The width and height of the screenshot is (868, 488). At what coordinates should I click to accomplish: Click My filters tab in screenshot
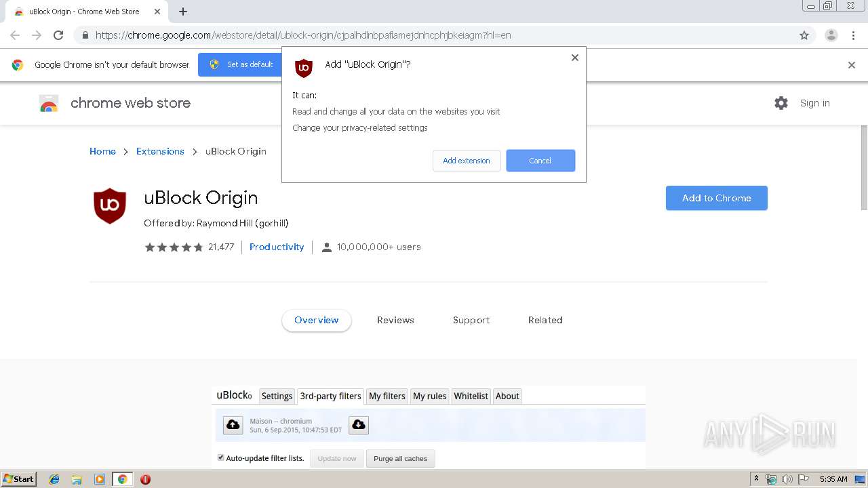(x=387, y=396)
